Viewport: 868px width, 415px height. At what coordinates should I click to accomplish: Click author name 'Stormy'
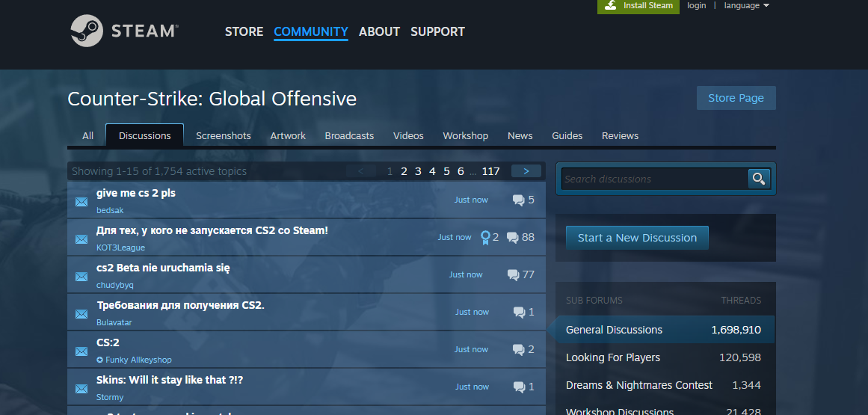click(110, 397)
